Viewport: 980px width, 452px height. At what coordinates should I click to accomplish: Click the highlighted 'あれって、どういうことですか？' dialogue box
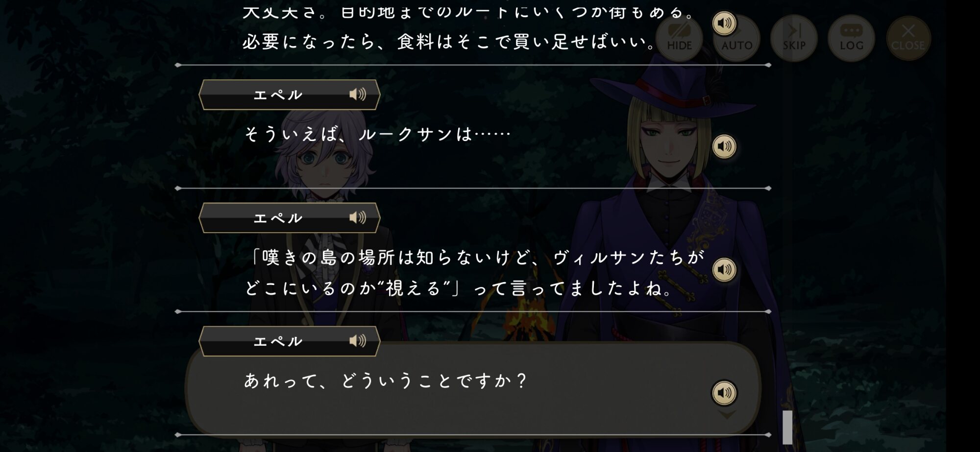[473, 389]
